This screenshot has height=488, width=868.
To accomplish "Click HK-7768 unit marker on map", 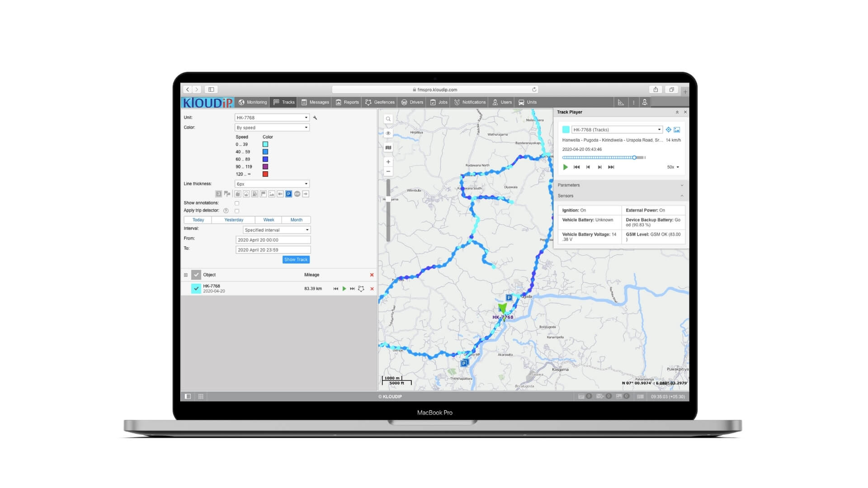I will tap(502, 309).
